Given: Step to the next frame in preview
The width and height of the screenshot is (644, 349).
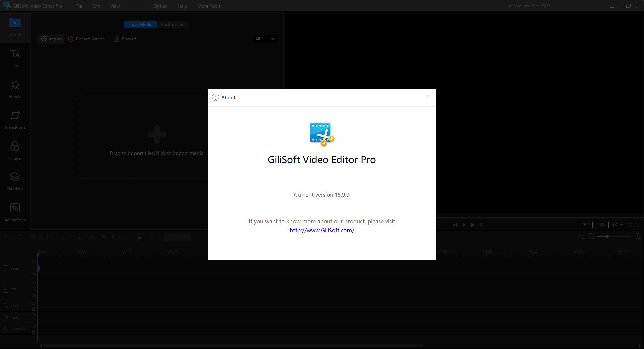Looking at the screenshot, I should click(x=473, y=225).
